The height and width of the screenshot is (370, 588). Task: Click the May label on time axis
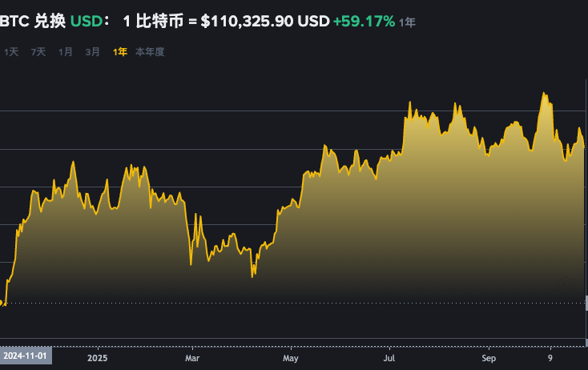[x=291, y=358]
